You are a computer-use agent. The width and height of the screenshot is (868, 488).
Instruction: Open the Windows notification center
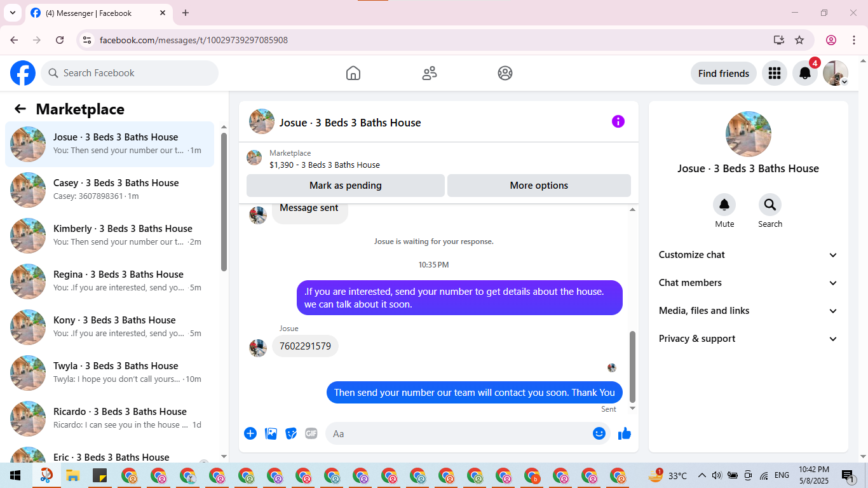click(847, 475)
